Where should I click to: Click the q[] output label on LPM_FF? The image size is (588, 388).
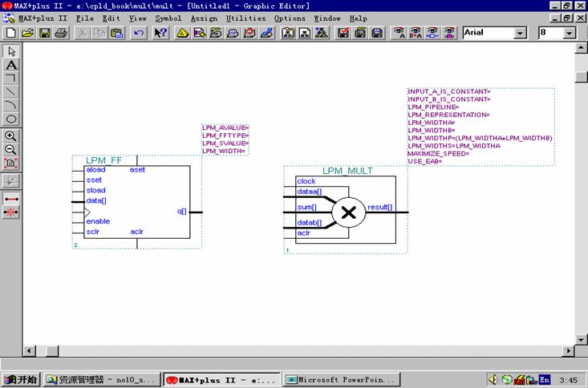click(182, 211)
